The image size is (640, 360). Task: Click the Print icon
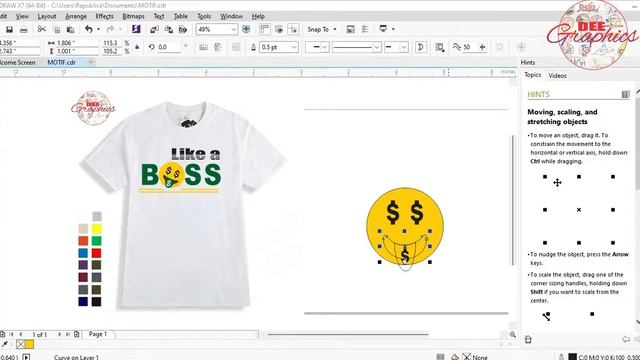[x=24, y=29]
